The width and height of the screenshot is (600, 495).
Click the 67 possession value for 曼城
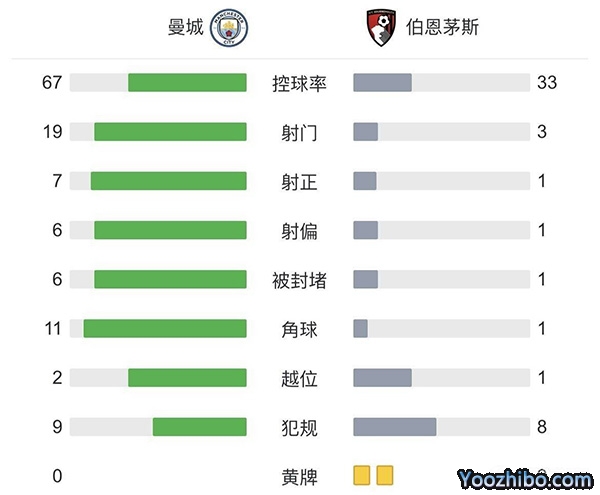[52, 83]
